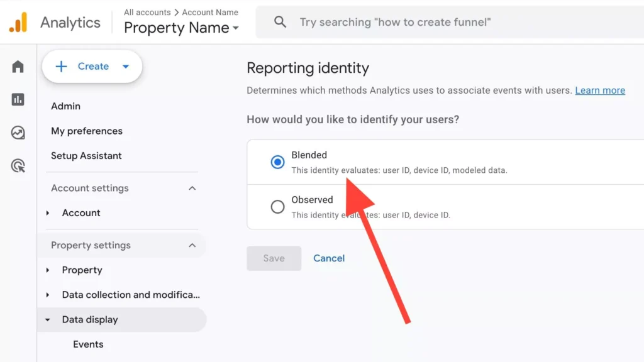This screenshot has height=362, width=644.
Task: Open the Admin menu item
Action: pyautogui.click(x=65, y=106)
